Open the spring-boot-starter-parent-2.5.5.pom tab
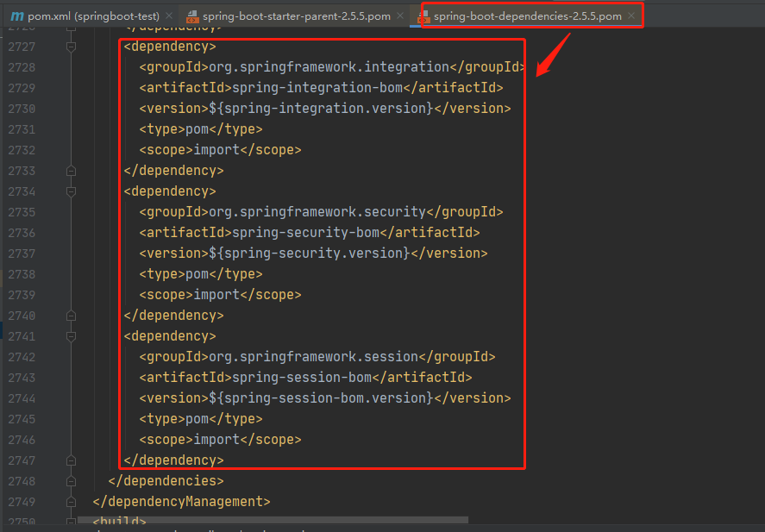Viewport: 765px width, 532px height. tap(296, 16)
